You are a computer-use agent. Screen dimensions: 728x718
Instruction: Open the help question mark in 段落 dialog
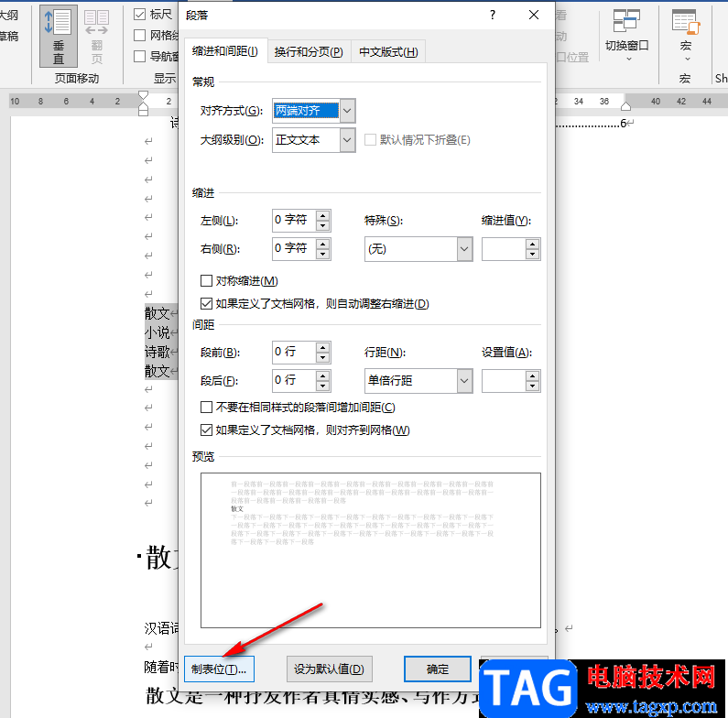(493, 15)
